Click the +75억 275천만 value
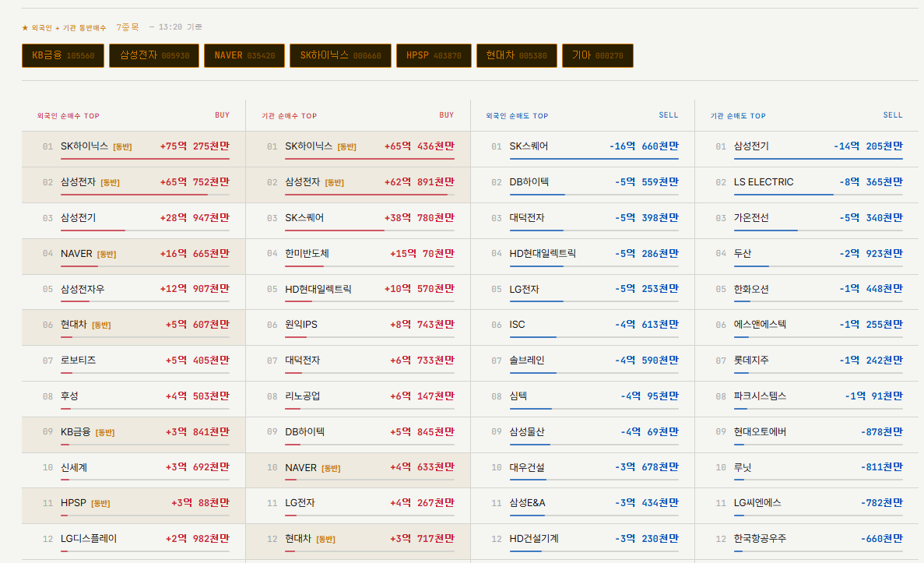924x563 pixels. pyautogui.click(x=195, y=146)
